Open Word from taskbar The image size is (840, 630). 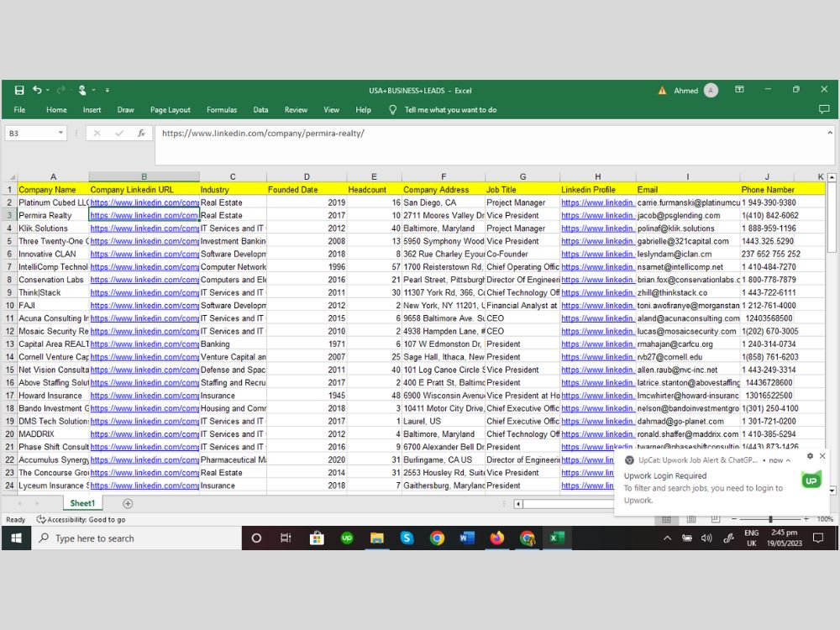(466, 538)
